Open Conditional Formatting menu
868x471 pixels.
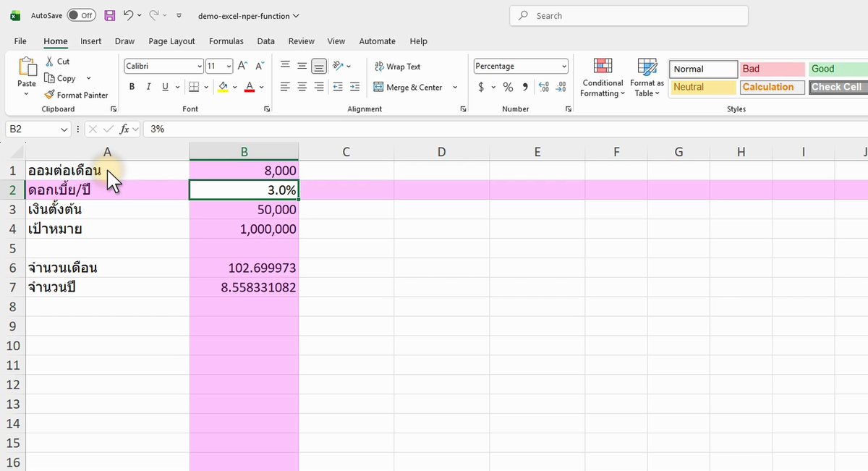point(603,77)
